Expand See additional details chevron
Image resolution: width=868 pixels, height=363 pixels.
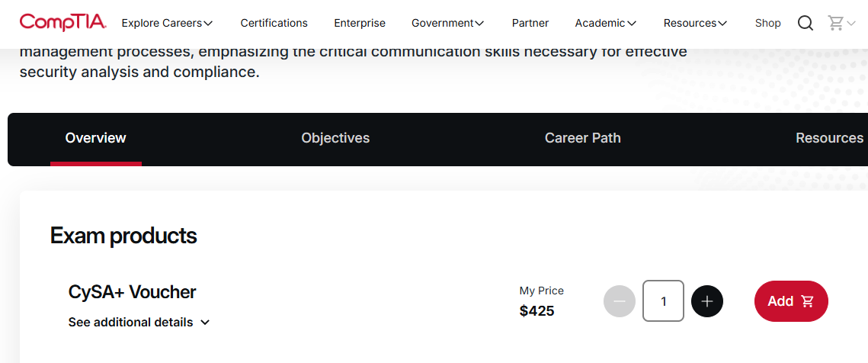205,323
